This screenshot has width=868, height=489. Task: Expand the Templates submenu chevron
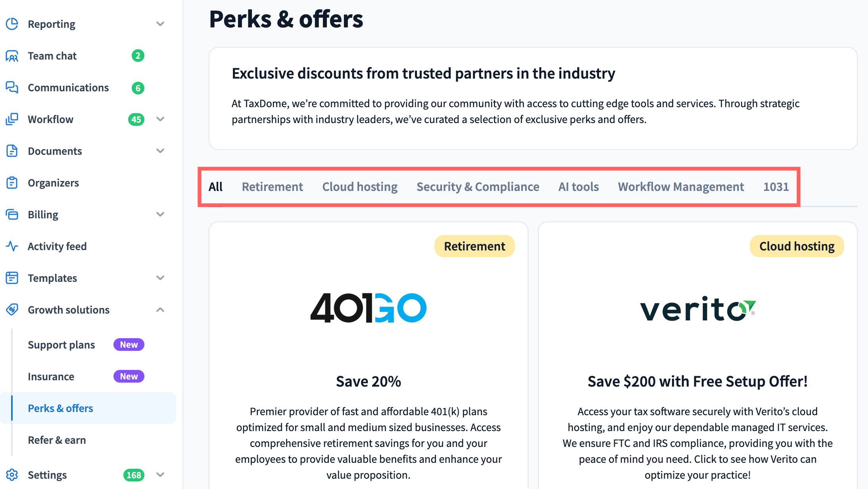pyautogui.click(x=160, y=278)
